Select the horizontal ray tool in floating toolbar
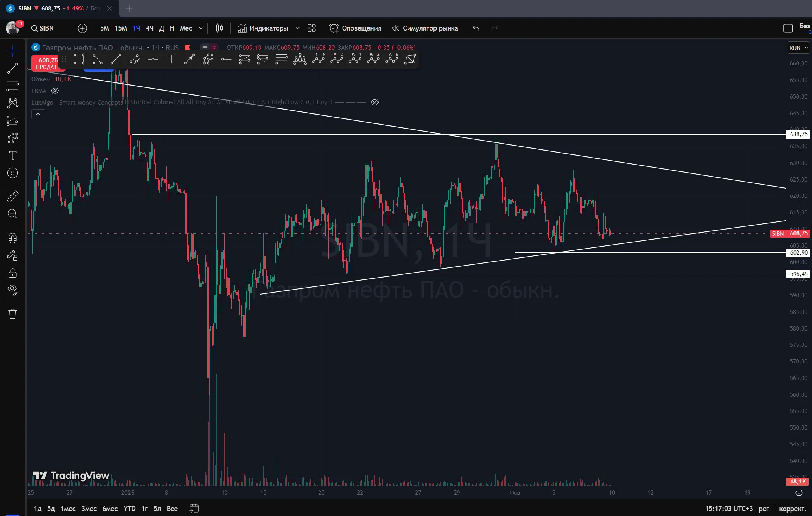The width and height of the screenshot is (812, 516). (226, 59)
